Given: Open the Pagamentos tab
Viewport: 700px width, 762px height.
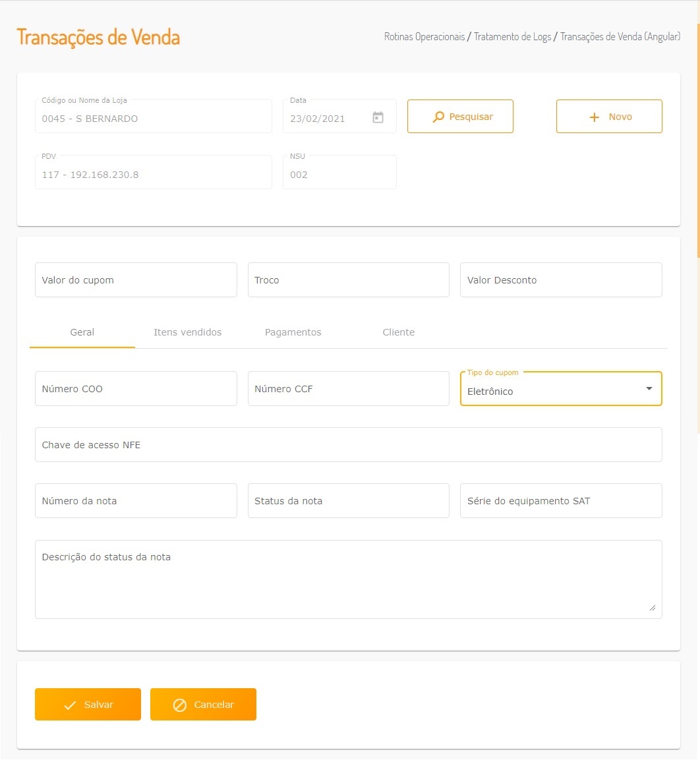Looking at the screenshot, I should [293, 332].
